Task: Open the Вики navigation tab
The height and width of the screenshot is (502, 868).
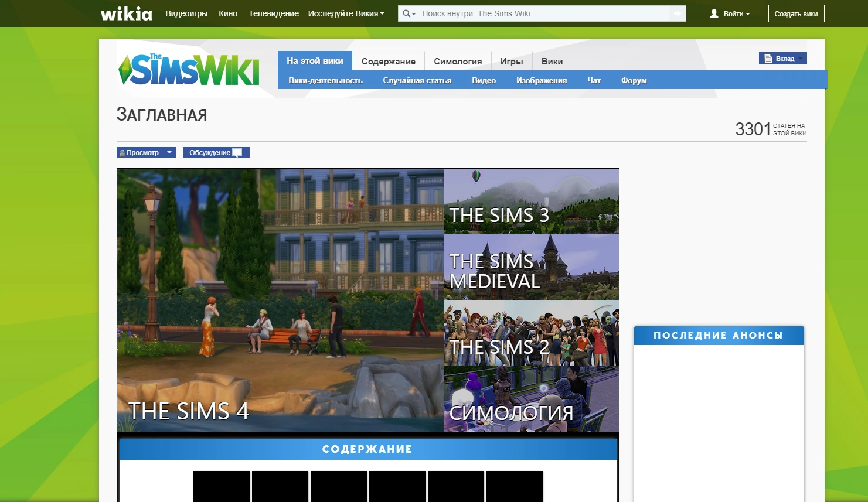Action: tap(552, 62)
